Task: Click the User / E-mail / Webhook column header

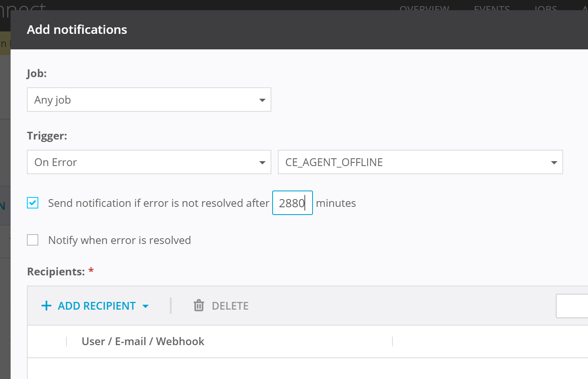Action: pyautogui.click(x=143, y=341)
